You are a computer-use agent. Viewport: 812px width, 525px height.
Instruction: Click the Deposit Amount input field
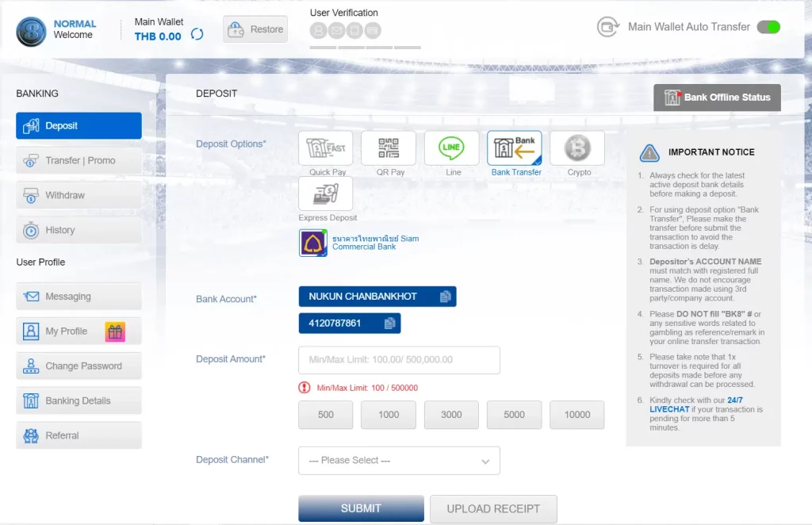(x=399, y=360)
